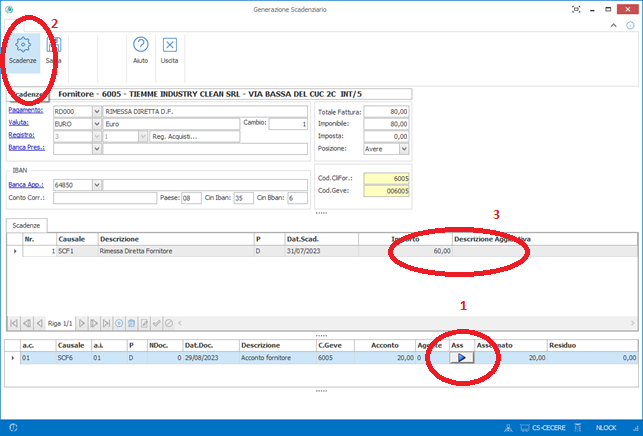The width and height of the screenshot is (643, 436).
Task: Open the Banca Pres. dropdown
Action: click(x=97, y=148)
